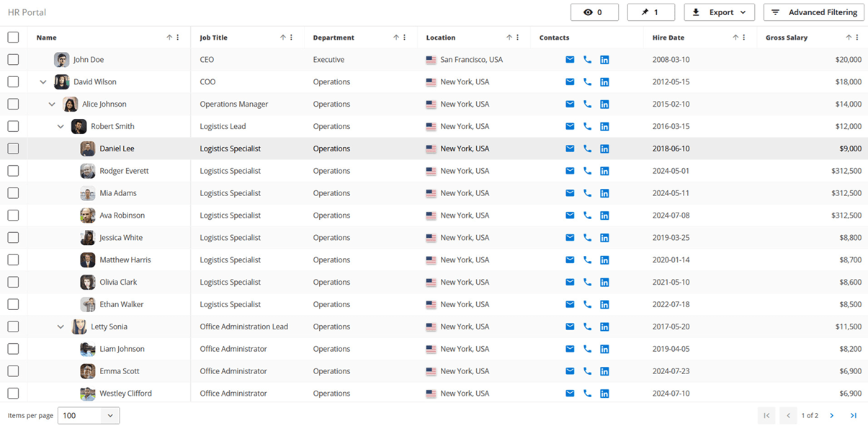Open the Export dropdown button
The height and width of the screenshot is (426, 868).
click(x=719, y=12)
